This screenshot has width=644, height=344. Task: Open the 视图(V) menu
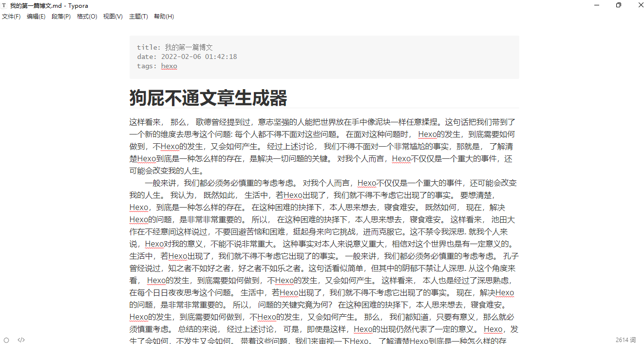pyautogui.click(x=113, y=17)
